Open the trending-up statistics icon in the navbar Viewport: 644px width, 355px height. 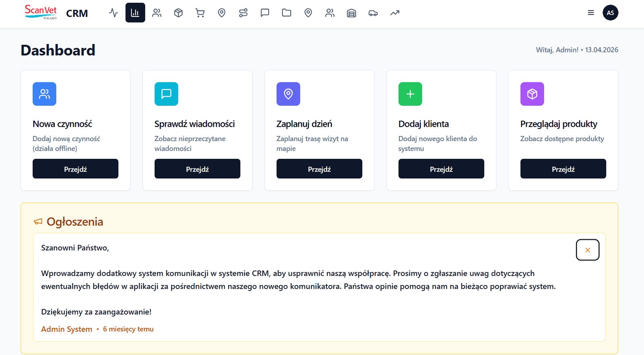click(395, 13)
